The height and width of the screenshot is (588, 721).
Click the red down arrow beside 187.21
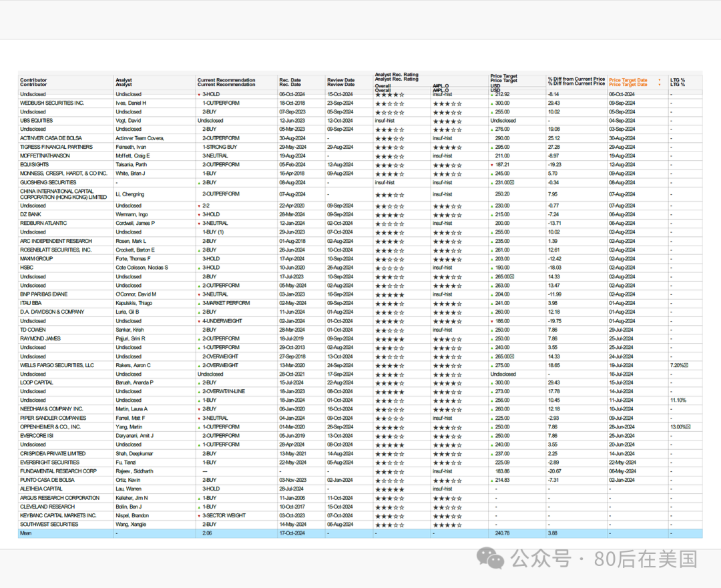[491, 165]
